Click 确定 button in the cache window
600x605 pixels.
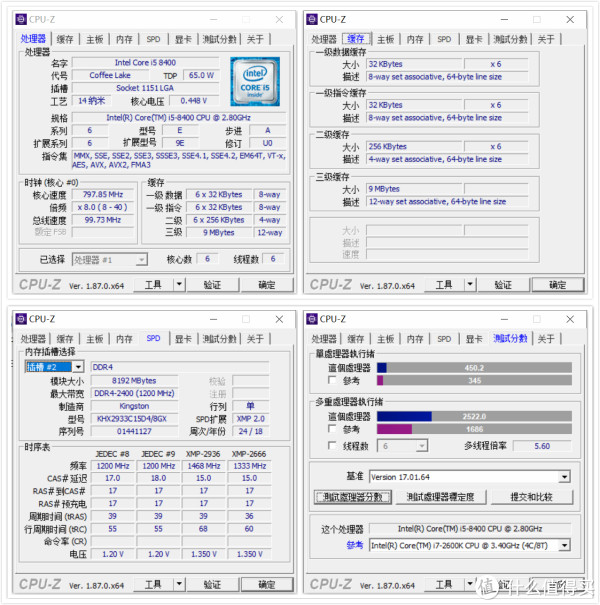(558, 285)
